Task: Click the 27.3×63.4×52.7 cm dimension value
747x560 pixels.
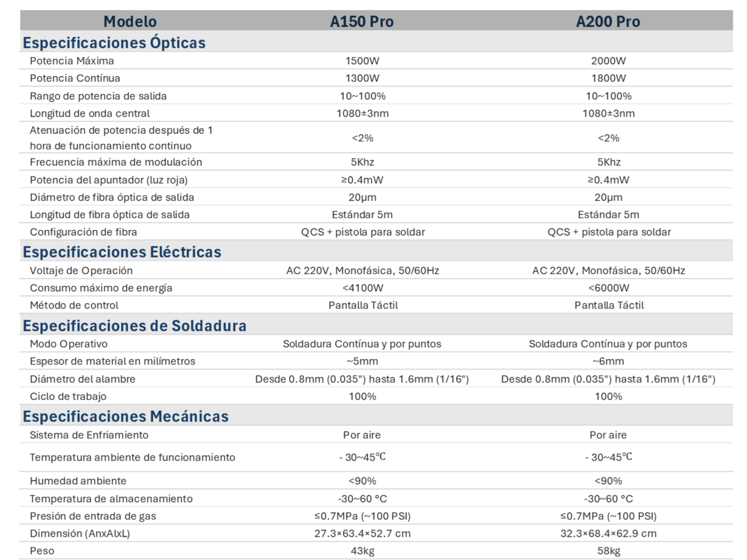Action: click(362, 533)
